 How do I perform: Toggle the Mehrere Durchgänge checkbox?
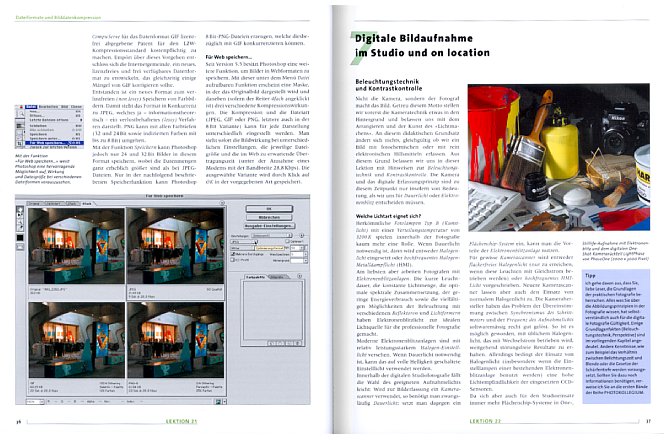tap(233, 254)
